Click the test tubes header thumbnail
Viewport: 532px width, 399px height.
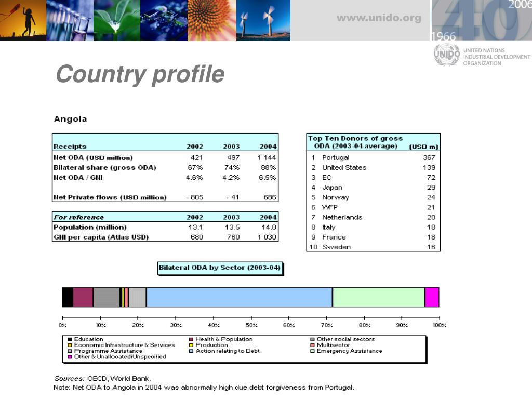pyautogui.click(x=70, y=20)
